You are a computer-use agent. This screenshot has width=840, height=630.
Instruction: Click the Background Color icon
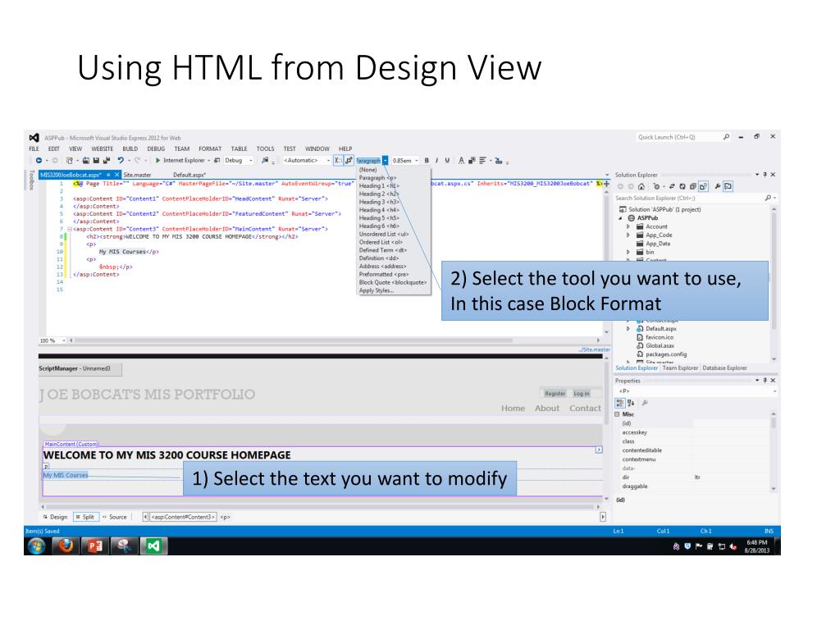472,160
